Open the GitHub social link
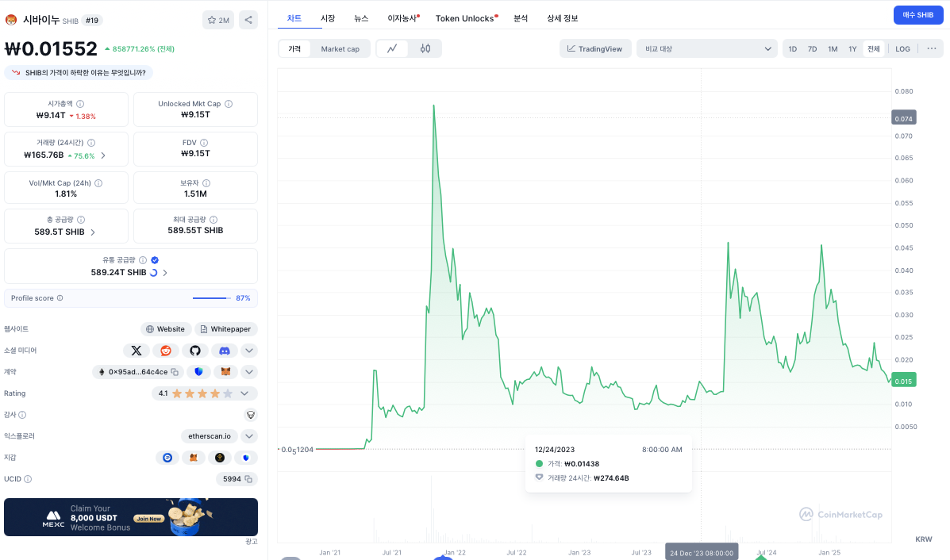 (195, 351)
